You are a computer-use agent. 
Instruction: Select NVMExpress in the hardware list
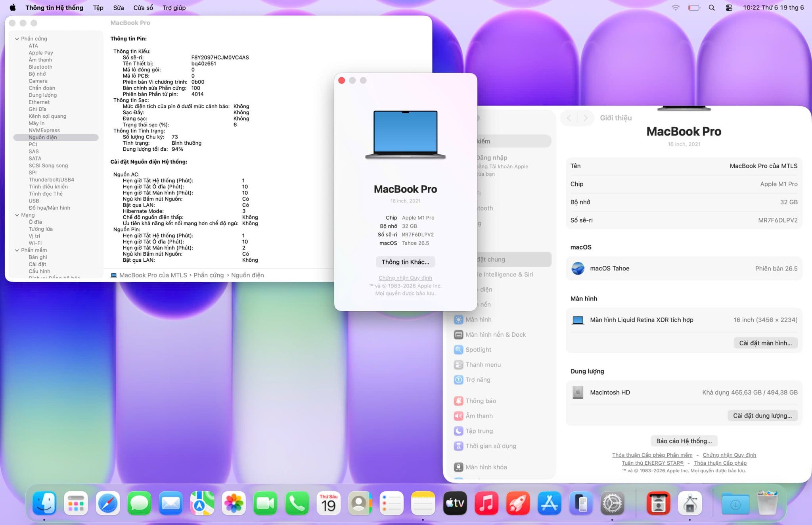(44, 130)
